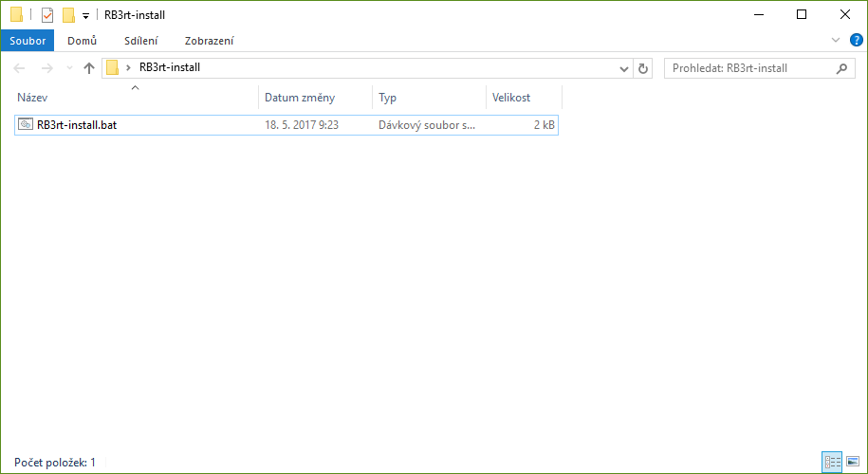Image resolution: width=868 pixels, height=474 pixels.
Task: Open the Soubor menu
Action: point(28,41)
